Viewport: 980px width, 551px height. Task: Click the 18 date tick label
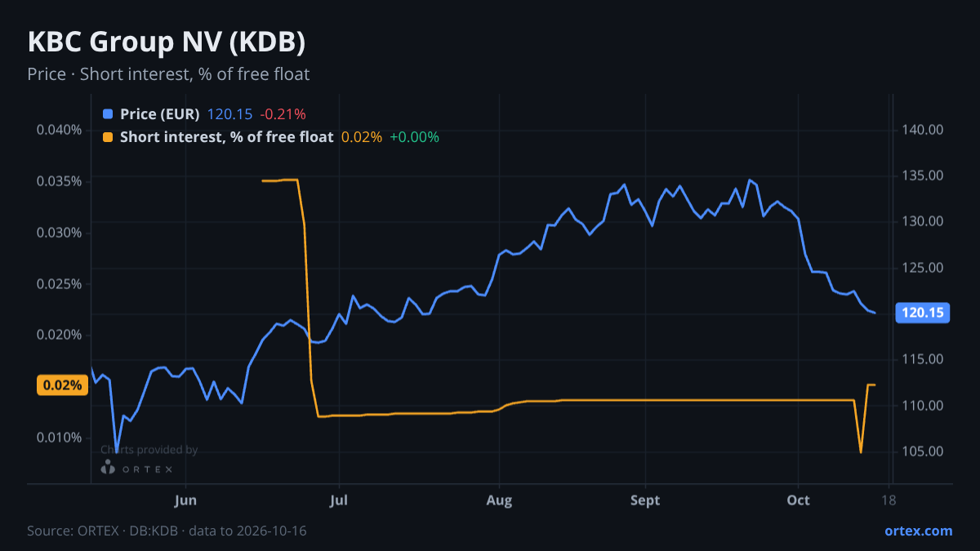pos(889,500)
